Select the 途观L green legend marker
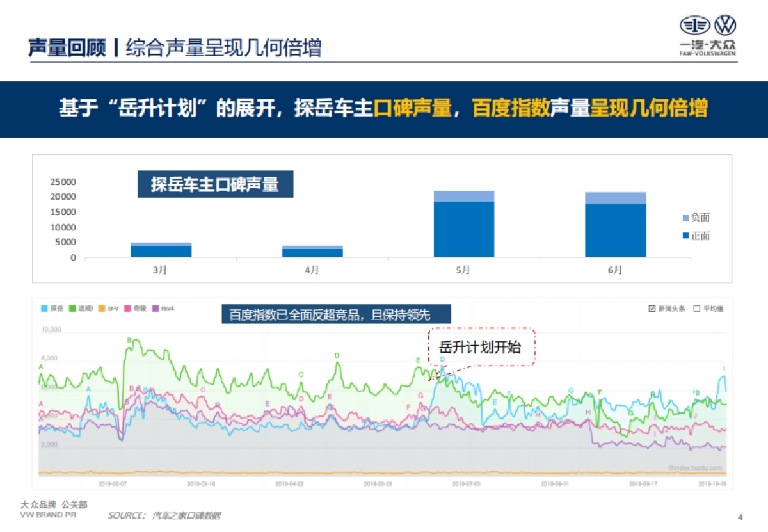The height and width of the screenshot is (532, 768). (72, 308)
